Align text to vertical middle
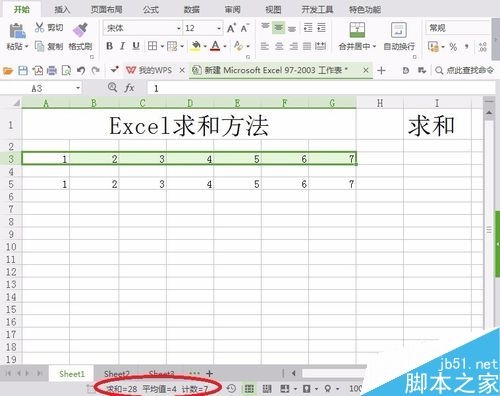 pos(278,27)
